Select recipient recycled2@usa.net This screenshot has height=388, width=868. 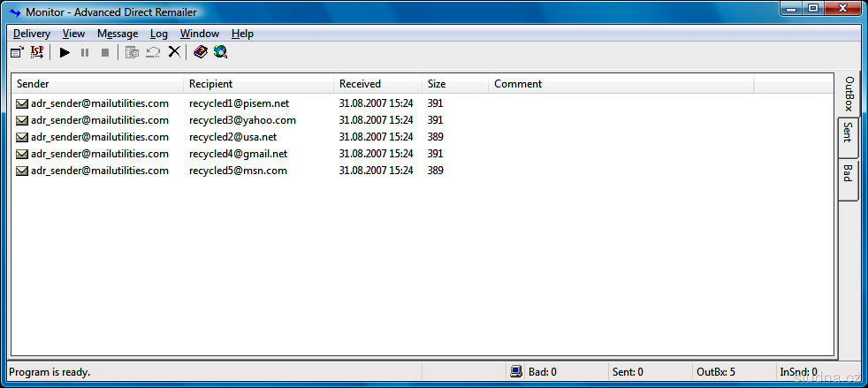coord(233,137)
